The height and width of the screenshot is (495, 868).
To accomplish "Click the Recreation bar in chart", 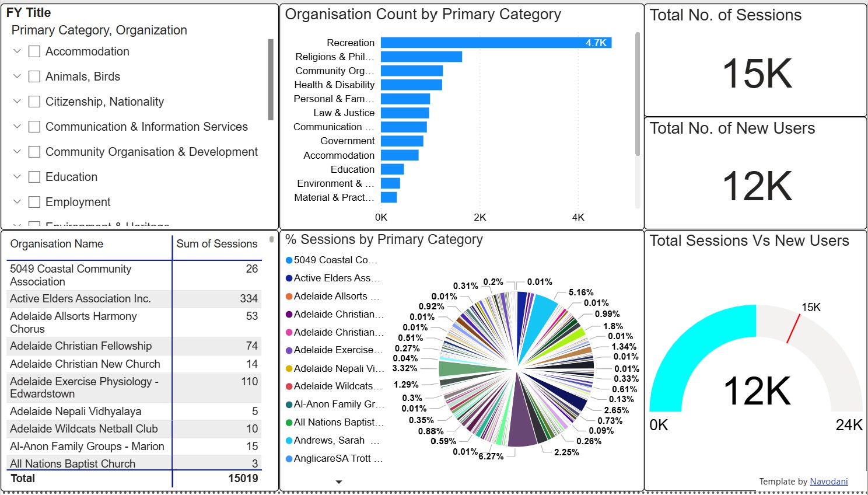I will tap(495, 43).
